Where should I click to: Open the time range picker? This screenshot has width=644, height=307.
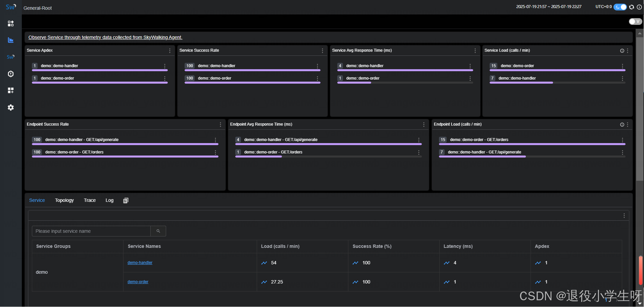point(549,7)
